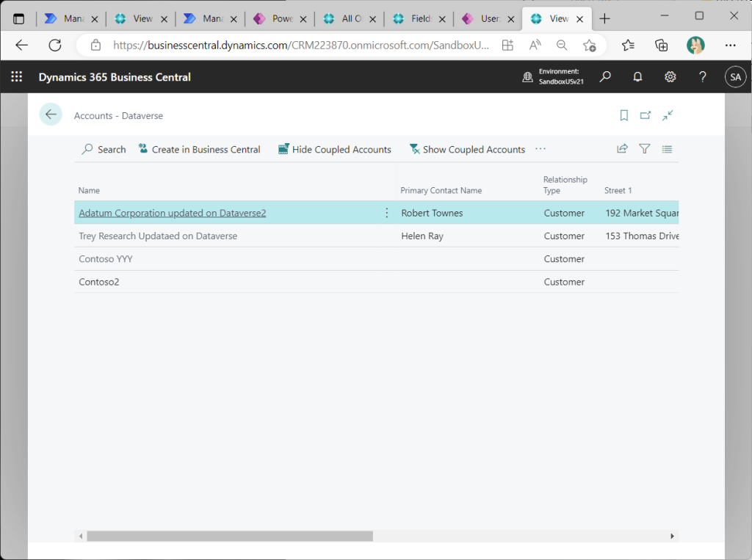Open the tab actions menu icon

tap(18, 18)
